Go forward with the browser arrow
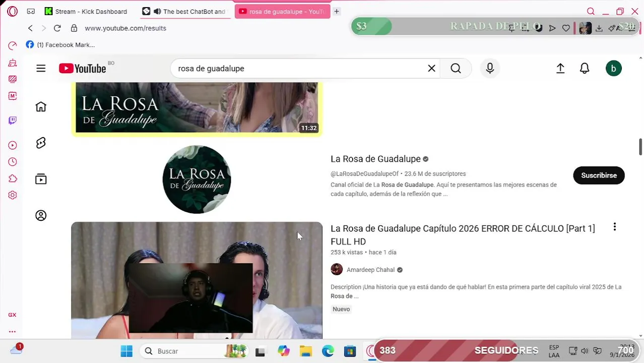 click(x=43, y=28)
